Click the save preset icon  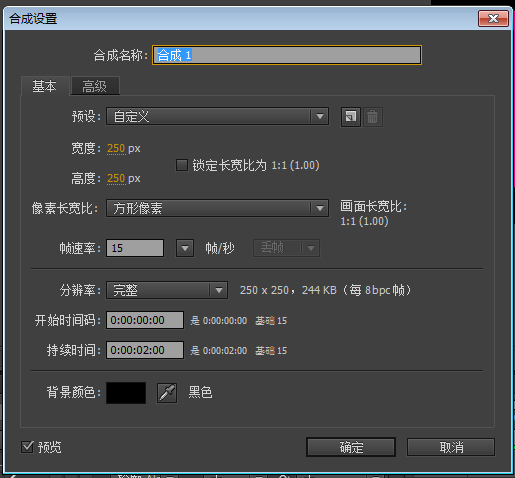[x=351, y=117]
